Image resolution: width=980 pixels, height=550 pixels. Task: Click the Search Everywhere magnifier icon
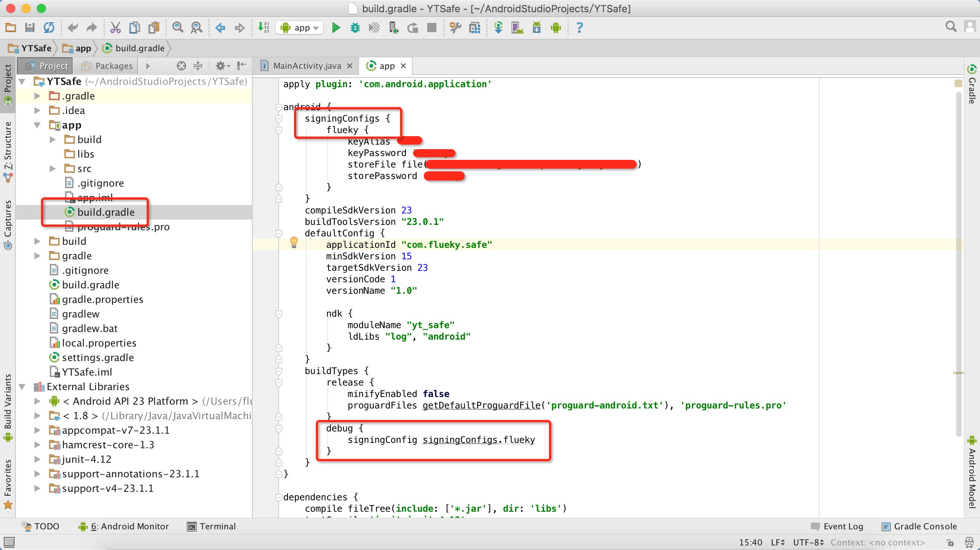pos(951,27)
